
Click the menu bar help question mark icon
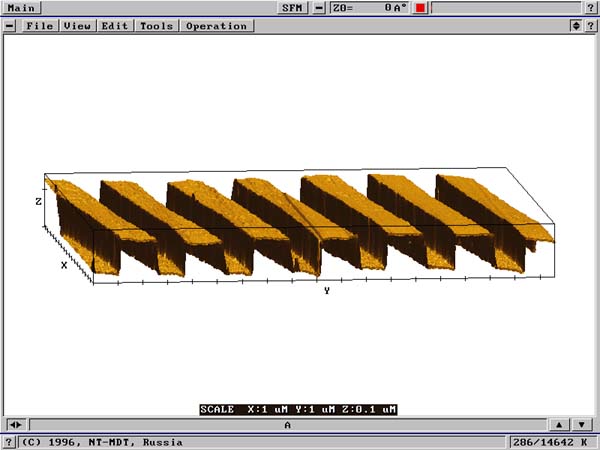(591, 25)
